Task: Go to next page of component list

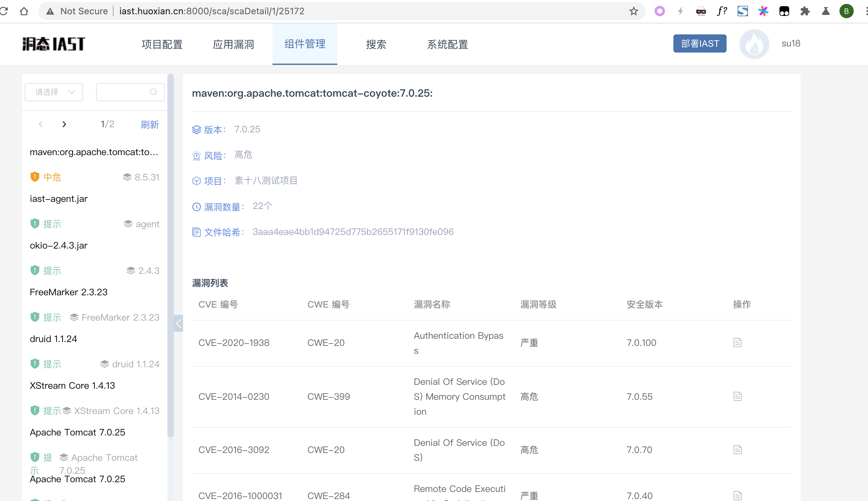Action: (x=64, y=124)
